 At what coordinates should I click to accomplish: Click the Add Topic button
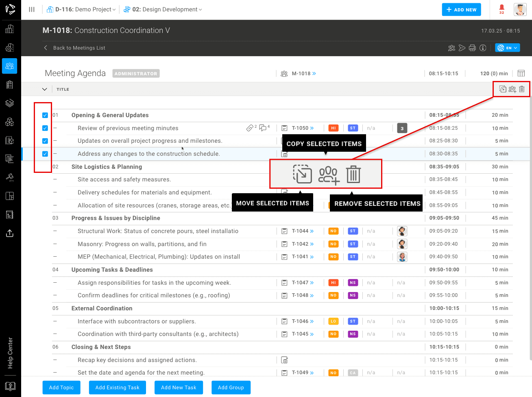click(x=61, y=388)
